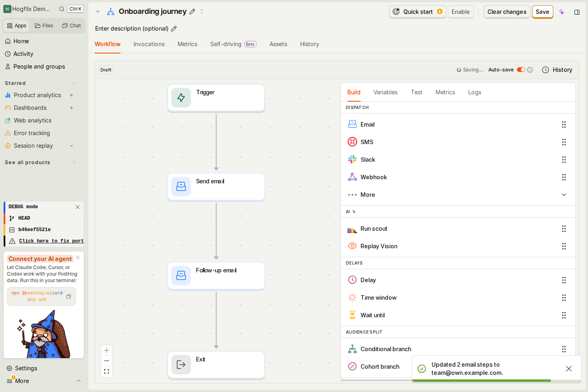Click the Webhook drag handle
This screenshot has height=392, width=588.
564,177
